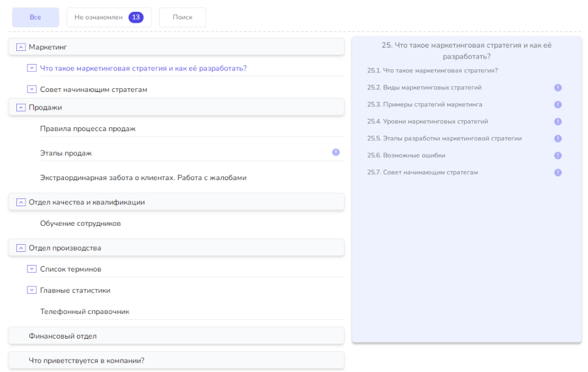588x372 pixels.
Task: Click alert icon beside 25.4 Уровни маркетинговых стратегий
Action: (x=558, y=121)
